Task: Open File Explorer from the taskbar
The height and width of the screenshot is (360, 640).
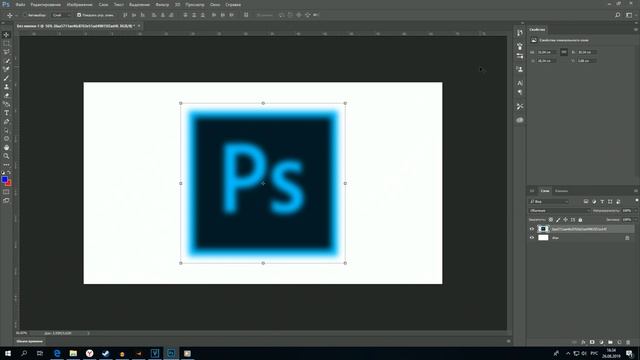Action: (73, 353)
